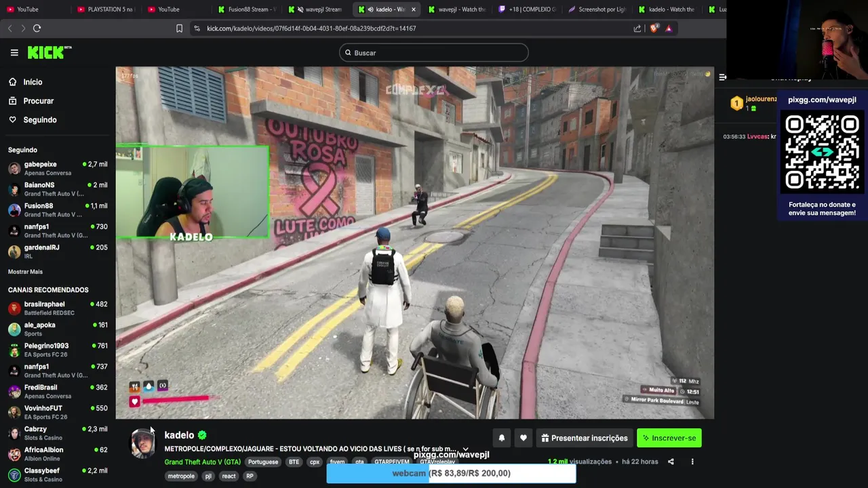Open the Brave Shields lion icon
This screenshot has height=488, width=868.
654,28
